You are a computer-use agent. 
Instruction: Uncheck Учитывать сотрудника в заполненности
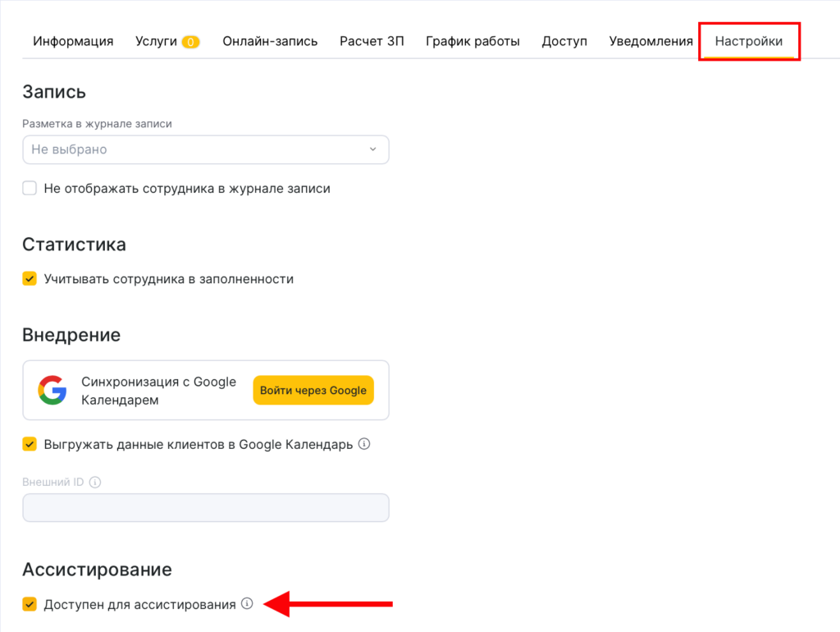pyautogui.click(x=30, y=278)
